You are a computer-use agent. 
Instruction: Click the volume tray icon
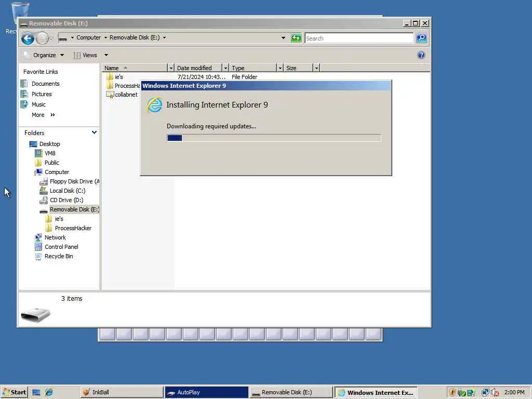point(495,393)
